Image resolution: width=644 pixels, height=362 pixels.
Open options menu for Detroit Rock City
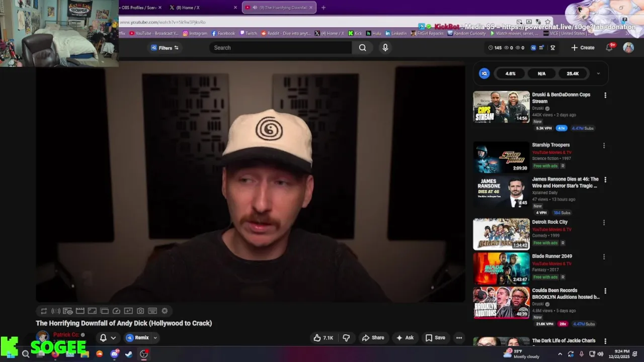click(604, 223)
